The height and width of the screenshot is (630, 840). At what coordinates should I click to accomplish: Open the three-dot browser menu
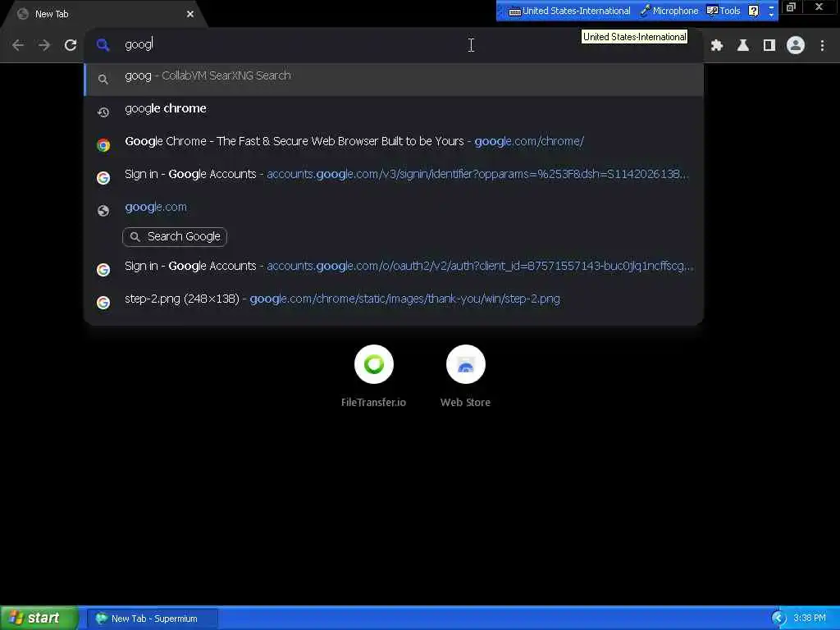pyautogui.click(x=822, y=46)
